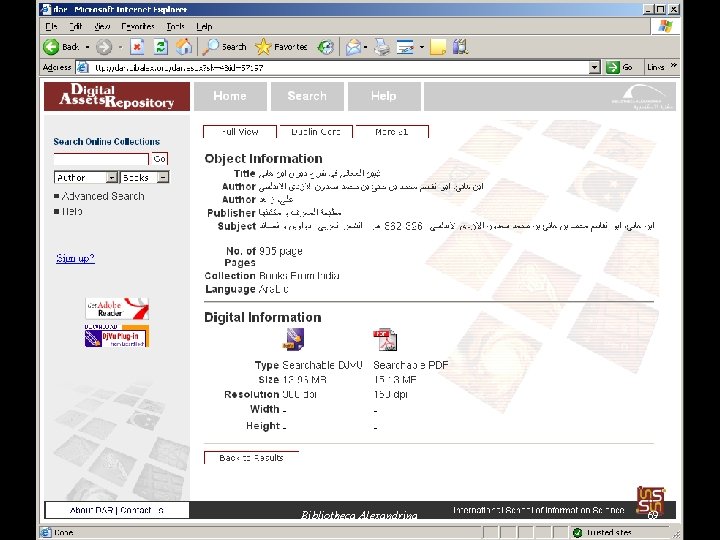Click the Back to Results button
This screenshot has width=720, height=540.
tap(251, 458)
